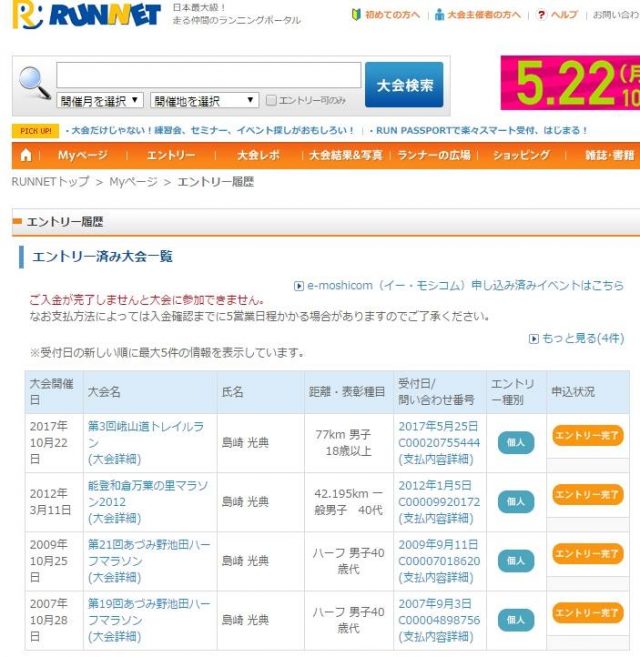Open the 開催月を選択 dropdown
The width and height of the screenshot is (640, 657).
tap(100, 101)
